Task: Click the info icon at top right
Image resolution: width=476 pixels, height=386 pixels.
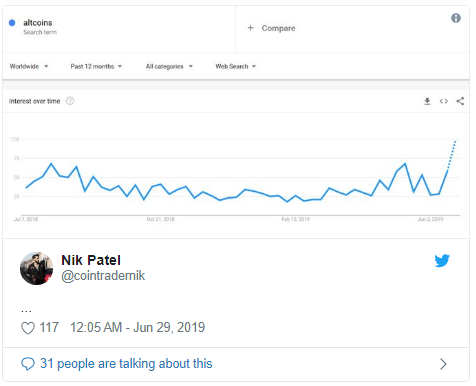Action: (456, 18)
